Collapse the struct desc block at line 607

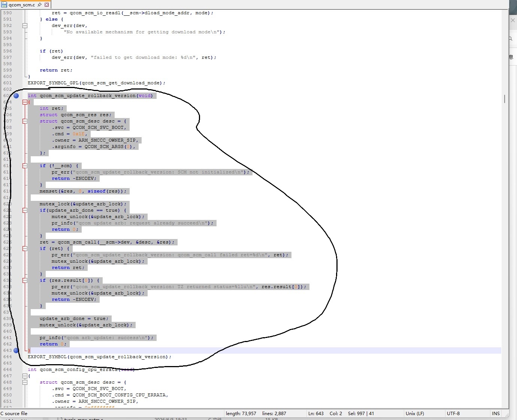coord(25,121)
